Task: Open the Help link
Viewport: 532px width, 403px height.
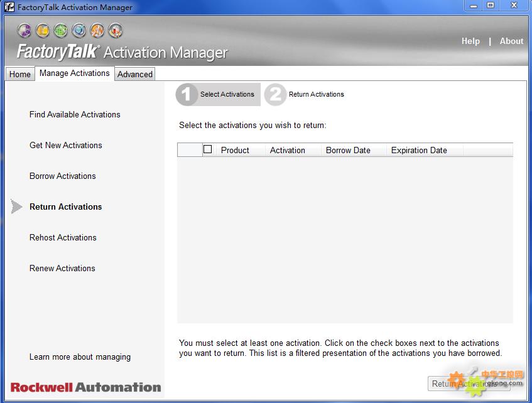Action: [x=470, y=41]
